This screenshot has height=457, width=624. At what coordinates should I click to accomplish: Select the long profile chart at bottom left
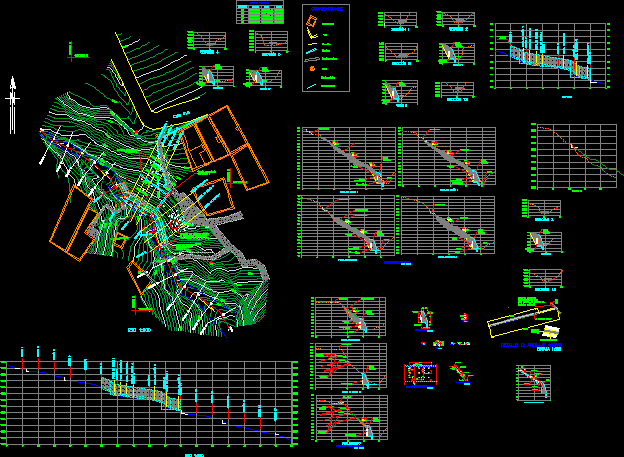[x=148, y=398]
